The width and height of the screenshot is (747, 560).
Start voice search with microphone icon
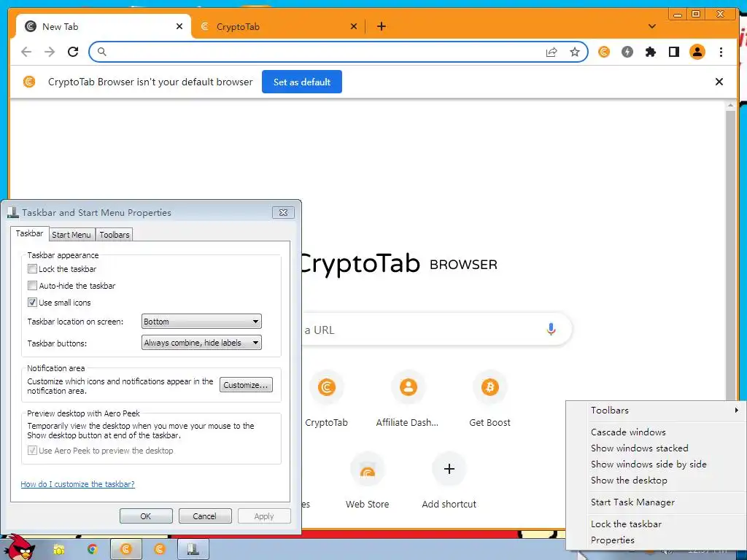coord(551,329)
